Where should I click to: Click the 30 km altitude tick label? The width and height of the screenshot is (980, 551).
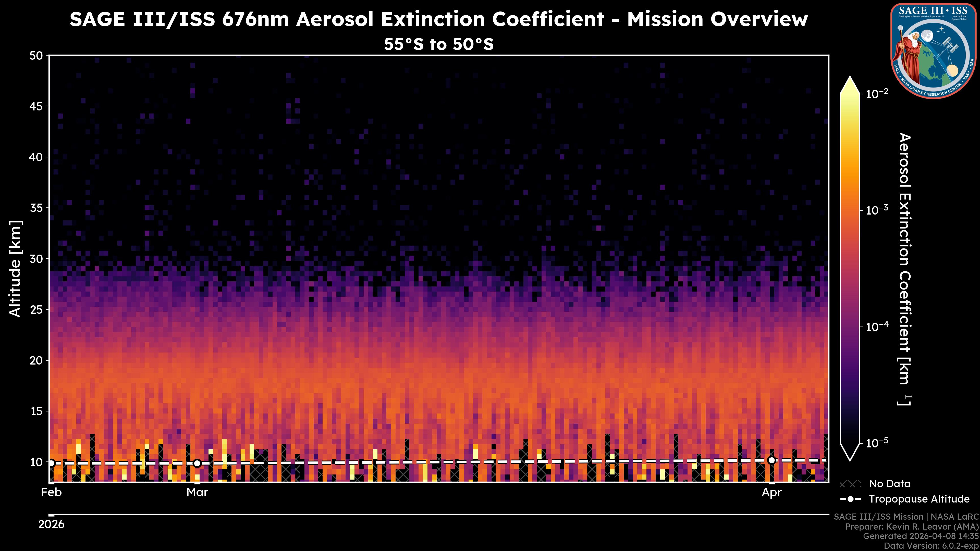[x=36, y=259]
